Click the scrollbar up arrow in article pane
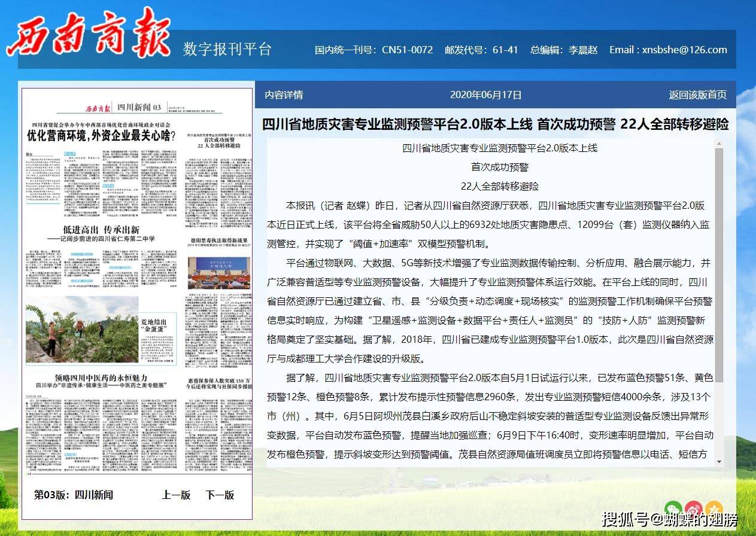The width and height of the screenshot is (756, 536). pyautogui.click(x=719, y=144)
